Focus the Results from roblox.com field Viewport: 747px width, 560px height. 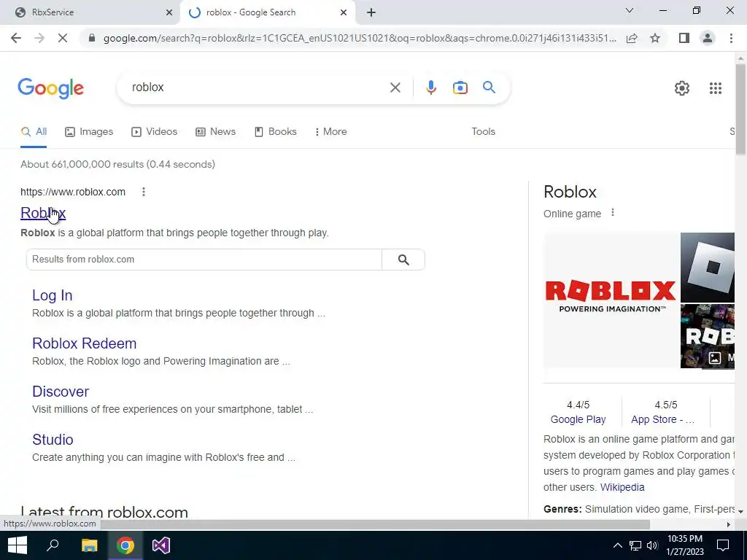204,260
